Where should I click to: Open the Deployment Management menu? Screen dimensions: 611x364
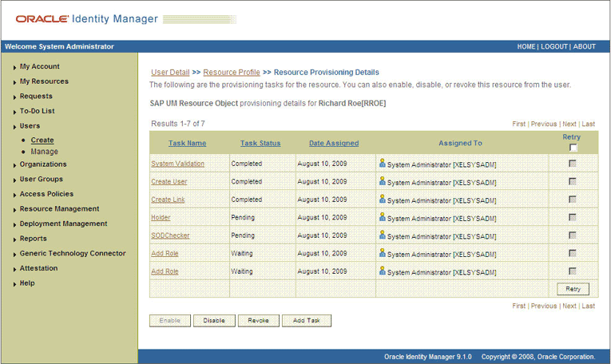(x=63, y=224)
